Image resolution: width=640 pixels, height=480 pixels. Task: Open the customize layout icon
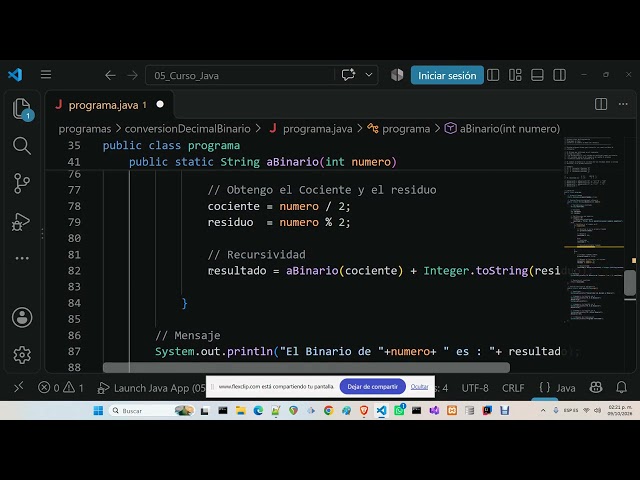515,75
